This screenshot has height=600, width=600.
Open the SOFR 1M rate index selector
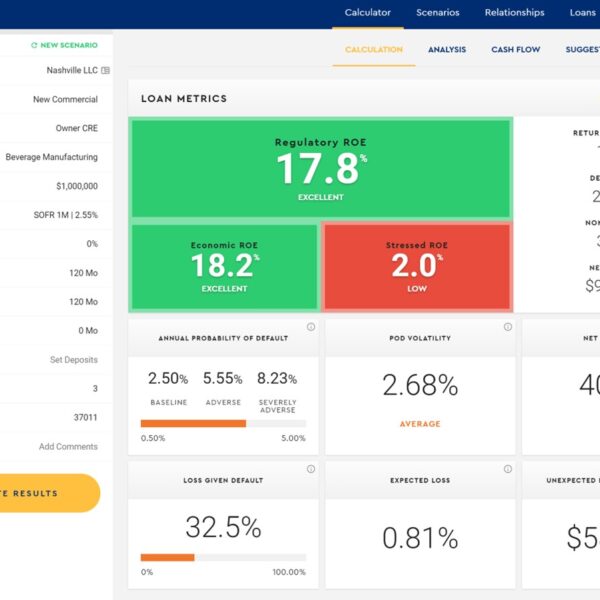coord(65,215)
